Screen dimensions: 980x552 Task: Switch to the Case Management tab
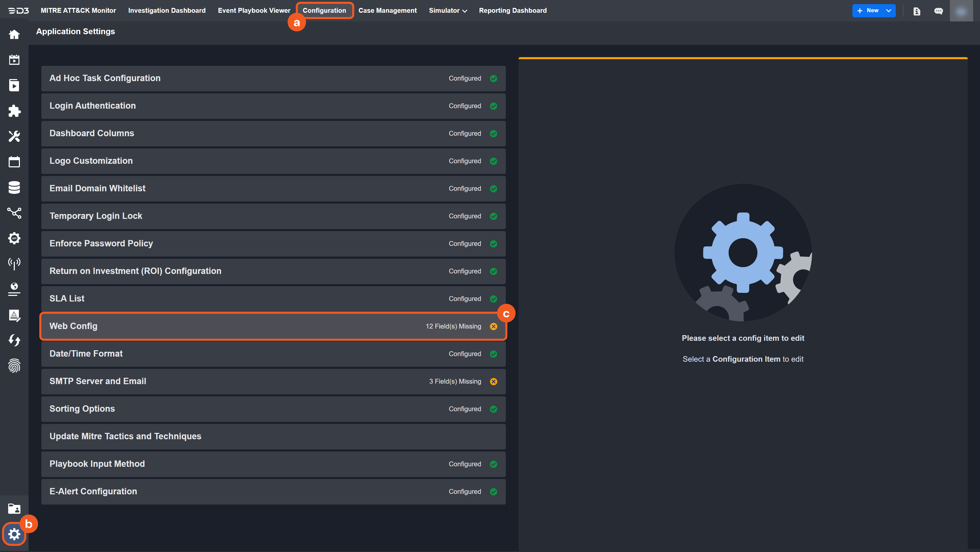point(387,11)
